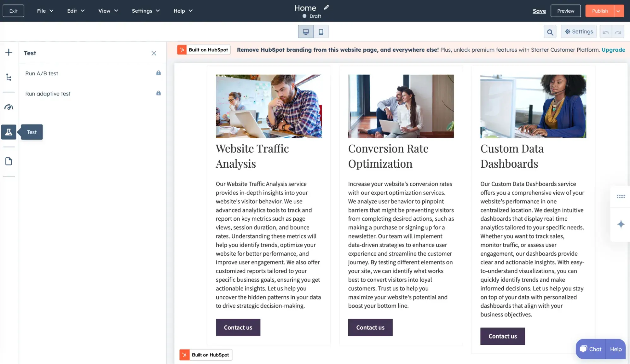Switch to desktop preview mode

point(306,32)
